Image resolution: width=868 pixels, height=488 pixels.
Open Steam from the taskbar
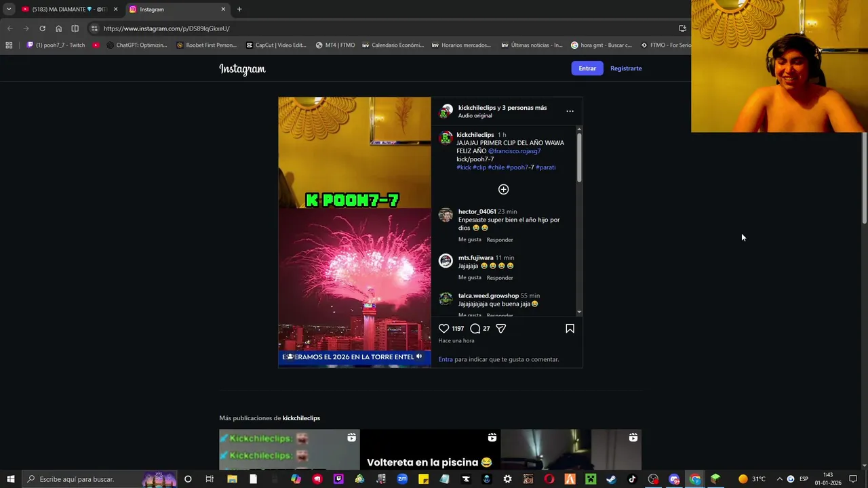click(x=611, y=479)
